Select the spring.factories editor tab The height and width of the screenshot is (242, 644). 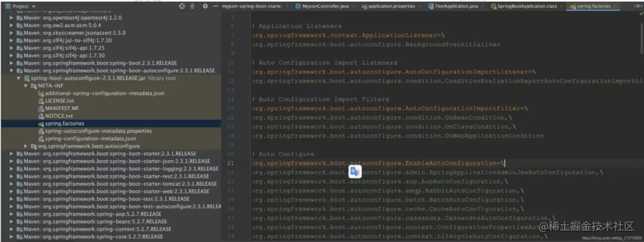(x=593, y=7)
